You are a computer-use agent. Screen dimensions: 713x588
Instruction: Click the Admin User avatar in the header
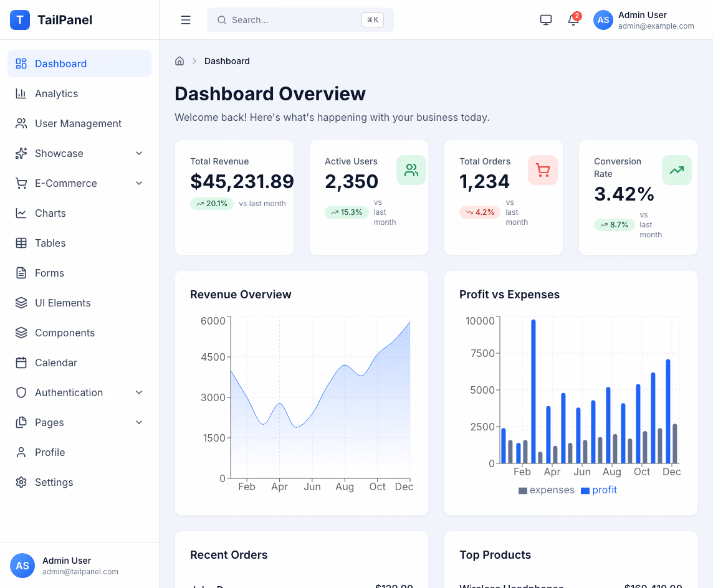click(x=603, y=20)
